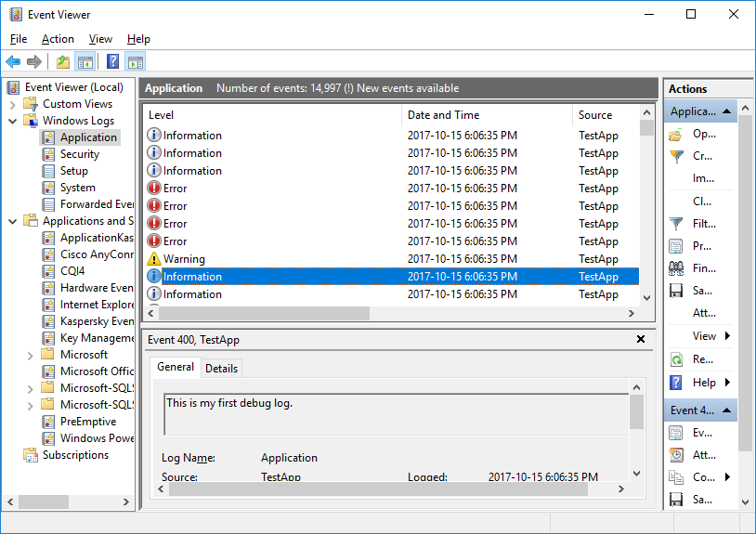The height and width of the screenshot is (534, 756).
Task: Toggle the Show/Hide Console Tree icon
Action: (x=85, y=61)
